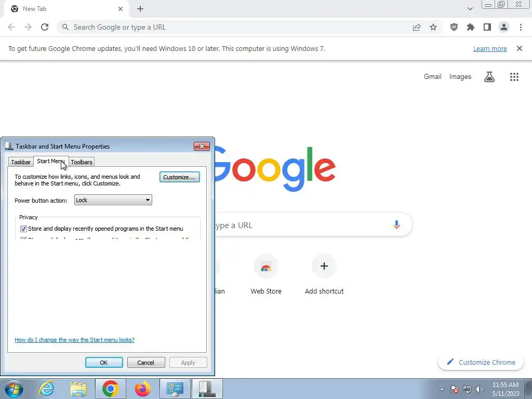This screenshot has height=399, width=532.
Task: Show hidden tray icons arrow
Action: pos(442,389)
